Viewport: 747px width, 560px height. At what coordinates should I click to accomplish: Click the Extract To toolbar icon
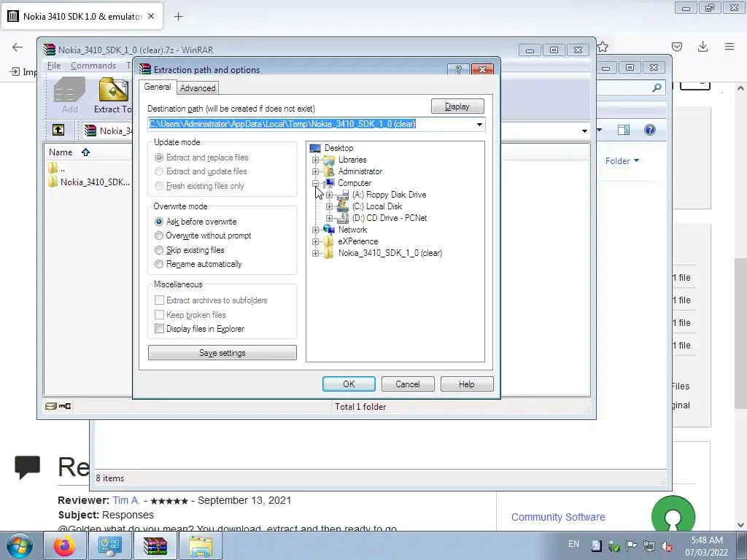[x=113, y=96]
